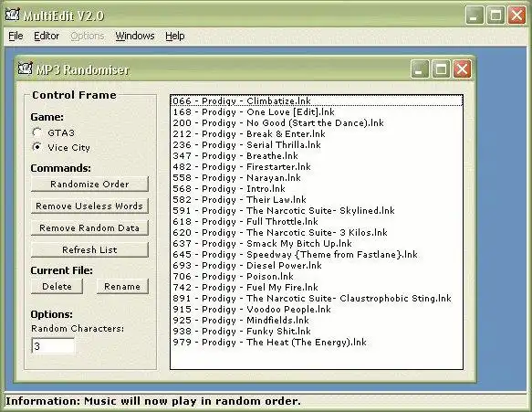Click Remove Random Data button

pos(89,227)
